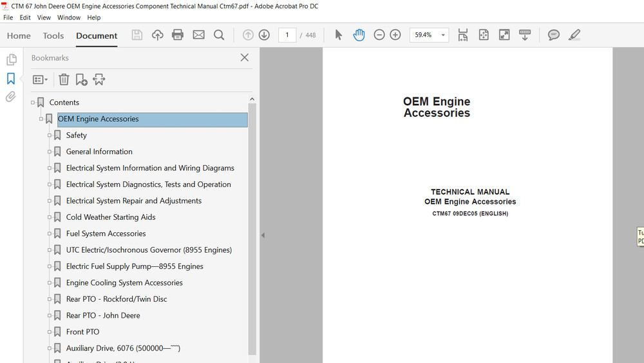Collapse the Contents bookmark node
Viewport: 644px width, 363px height.
pos(32,103)
